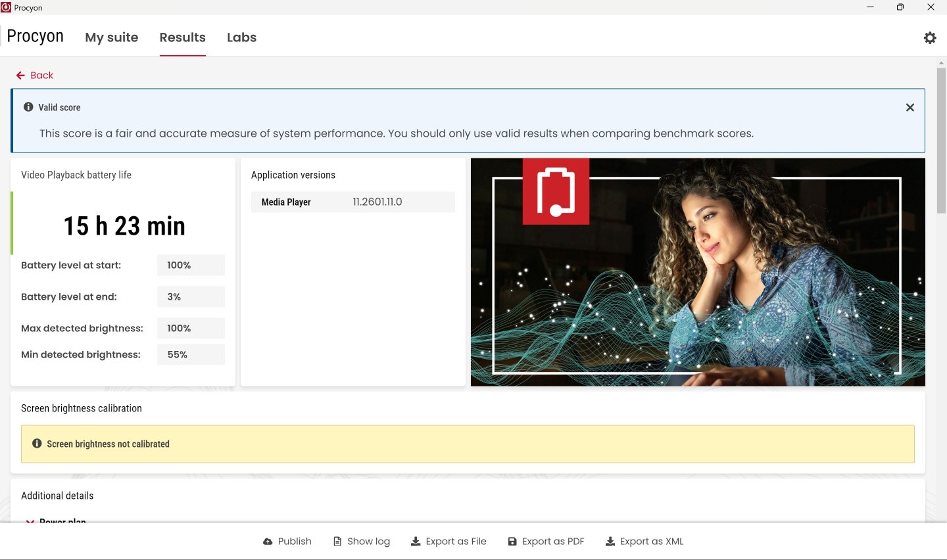Click the Application versions heading

(293, 175)
